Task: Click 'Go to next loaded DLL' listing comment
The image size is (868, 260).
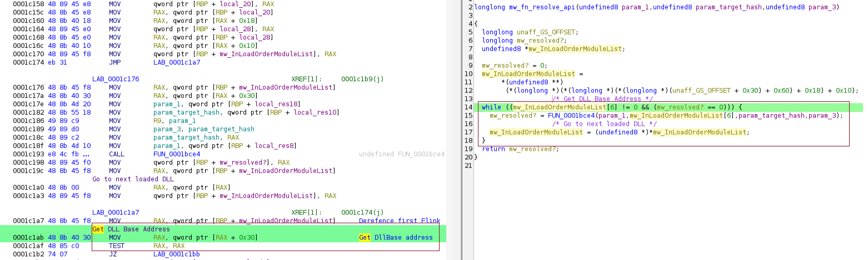Action: pos(133,179)
